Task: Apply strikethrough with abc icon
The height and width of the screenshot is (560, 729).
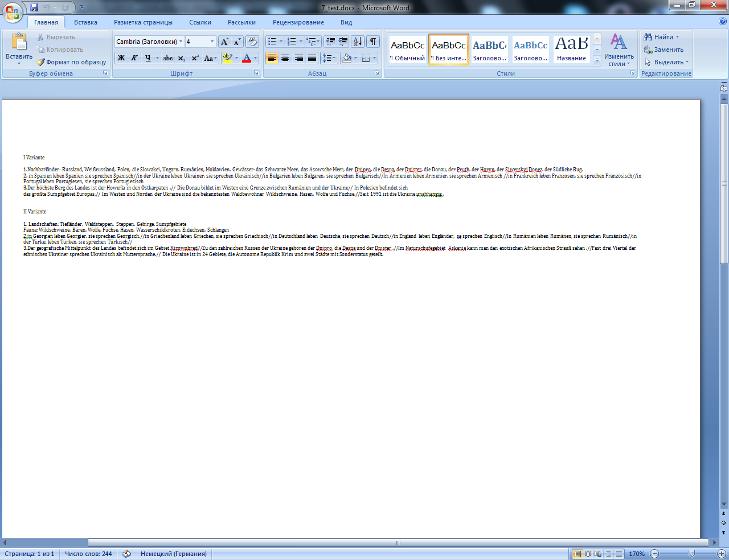Action: point(168,58)
